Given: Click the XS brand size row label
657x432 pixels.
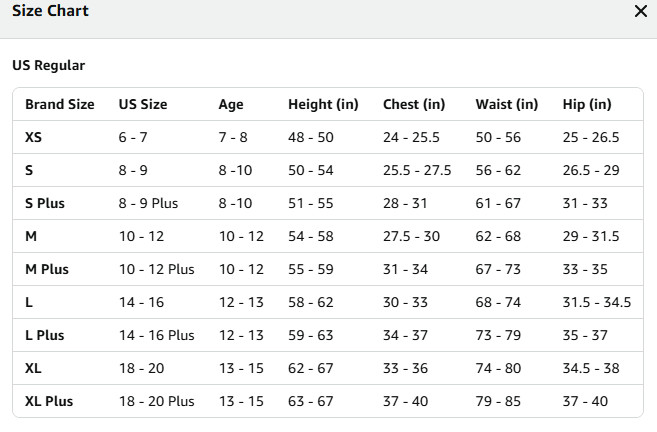Looking at the screenshot, I should coord(34,137).
